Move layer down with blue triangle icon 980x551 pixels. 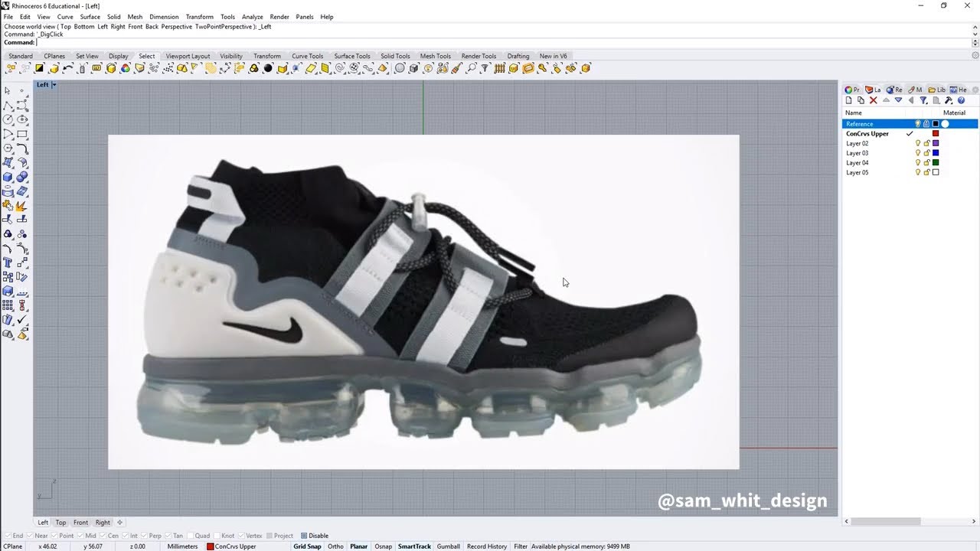(x=898, y=100)
